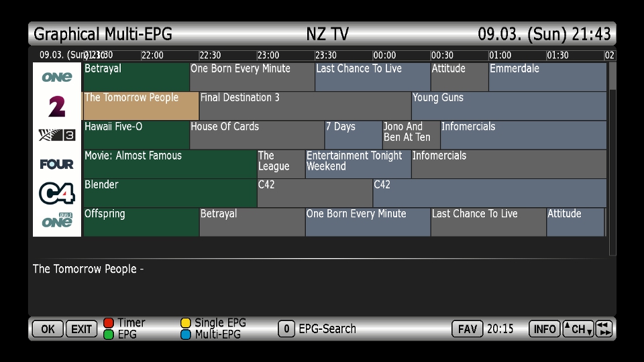The height and width of the screenshot is (362, 644).
Task: Select the TV3 channel logo
Action: tap(57, 135)
